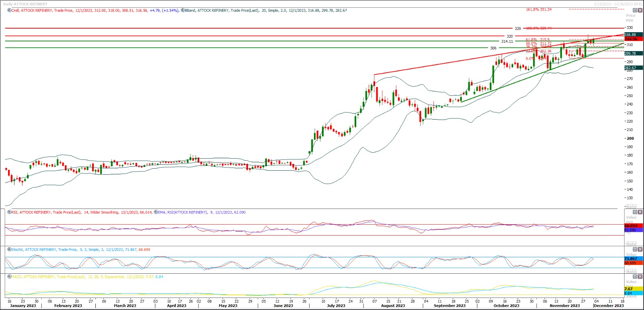644x310 pixels.
Task: Click July 2023 on the time axis
Action: 336,306
